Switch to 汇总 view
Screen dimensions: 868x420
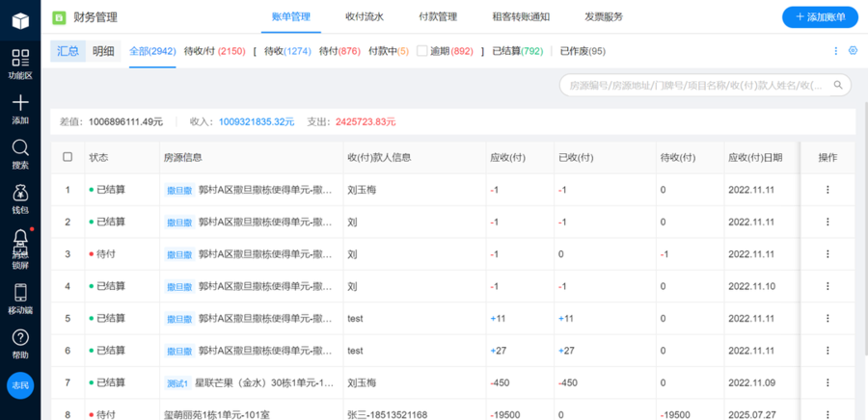coord(68,51)
